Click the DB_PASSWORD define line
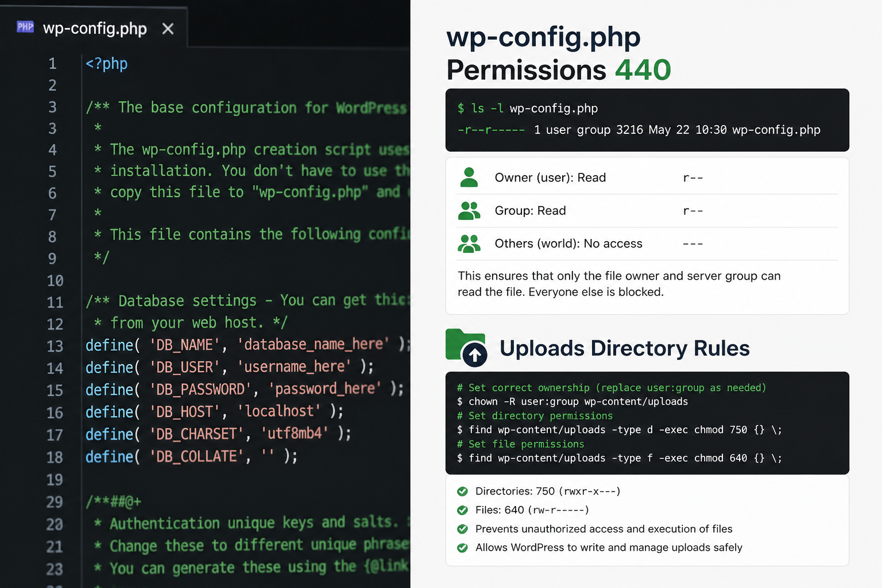882x588 pixels. click(245, 389)
